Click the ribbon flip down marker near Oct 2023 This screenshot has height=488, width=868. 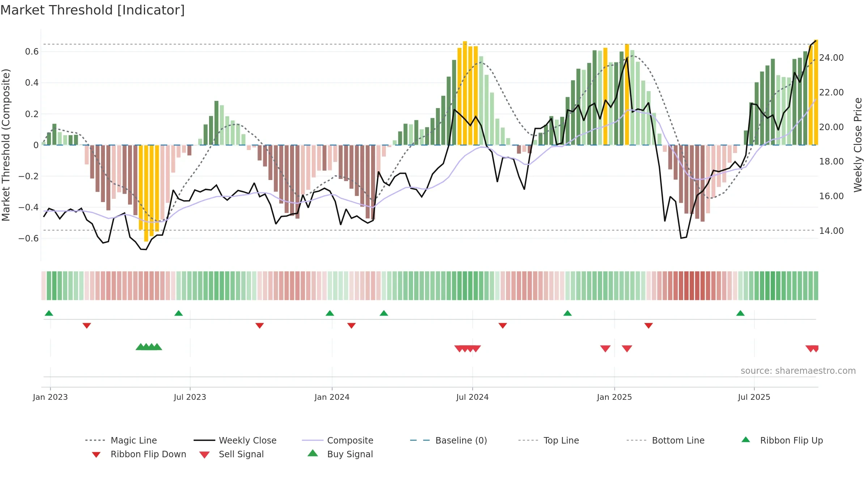260,325
